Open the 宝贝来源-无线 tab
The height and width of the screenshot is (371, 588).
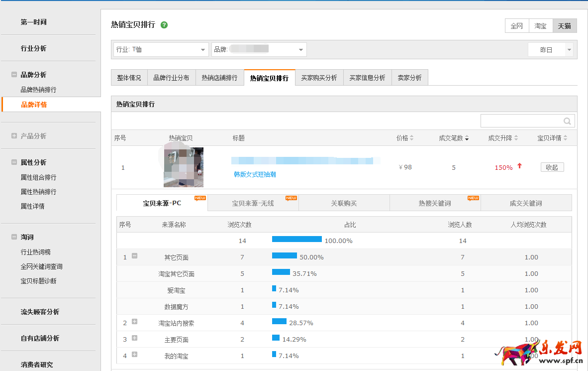click(253, 203)
